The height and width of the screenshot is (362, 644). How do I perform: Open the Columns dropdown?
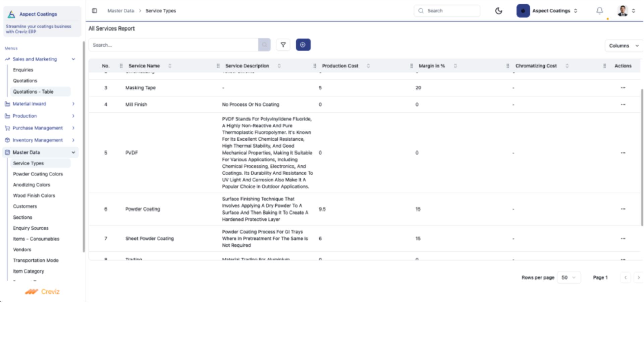624,46
